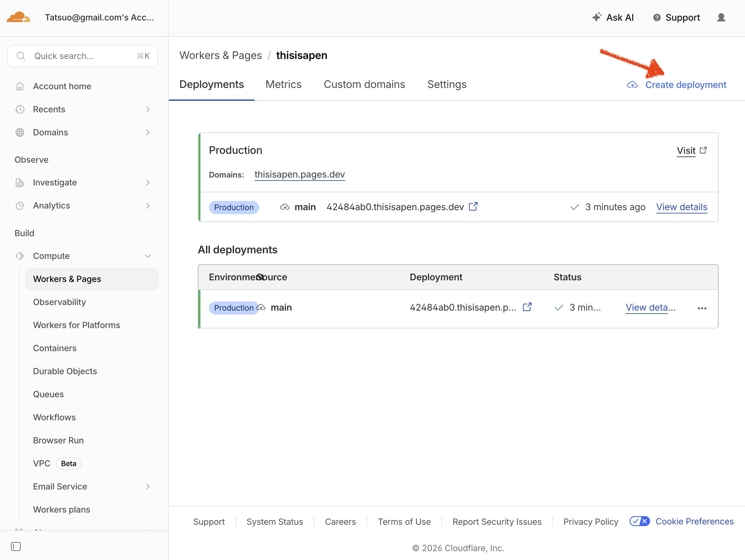The height and width of the screenshot is (560, 745).
Task: Open footer Support link
Action: [x=209, y=522]
